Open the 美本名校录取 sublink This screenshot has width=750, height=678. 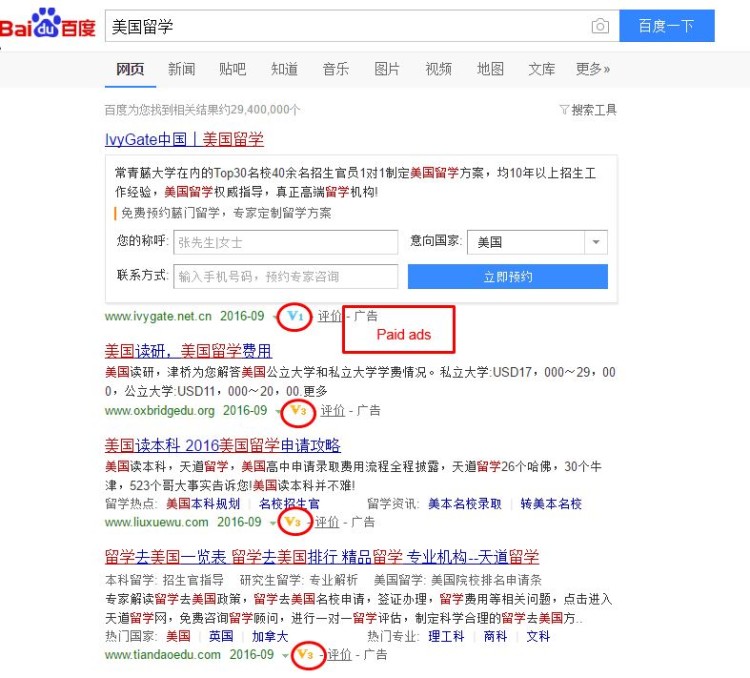[464, 503]
